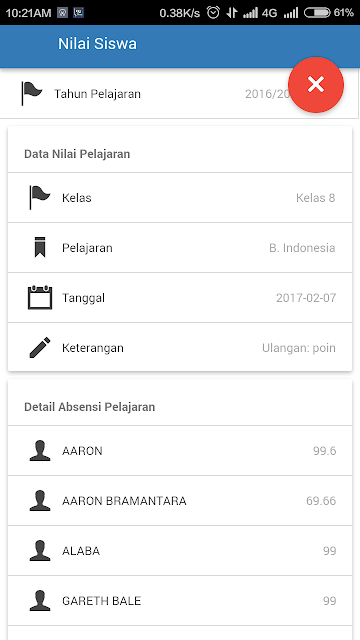The image size is (360, 640).
Task: Tap the person icon beside GARETH BALE
Action: click(x=40, y=600)
